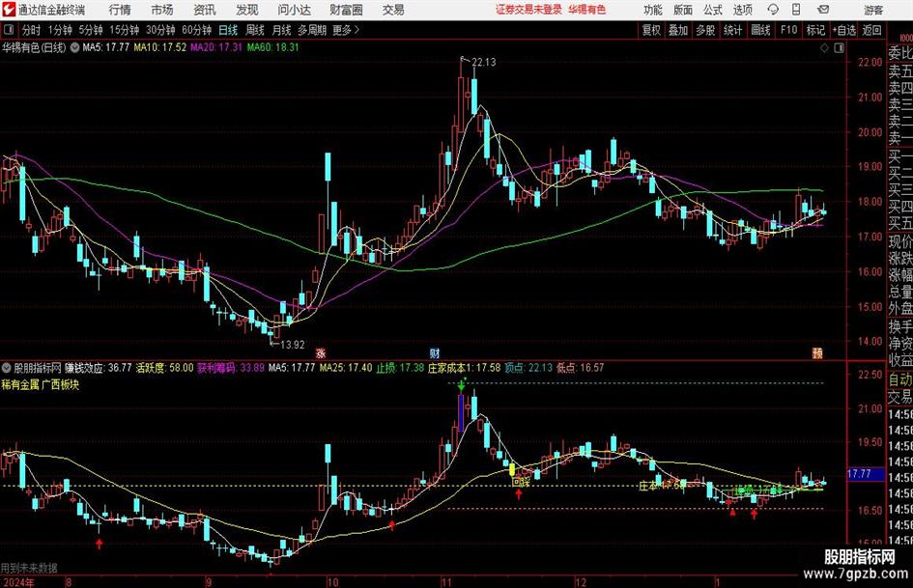Switch to 30分钟 period

(160, 30)
